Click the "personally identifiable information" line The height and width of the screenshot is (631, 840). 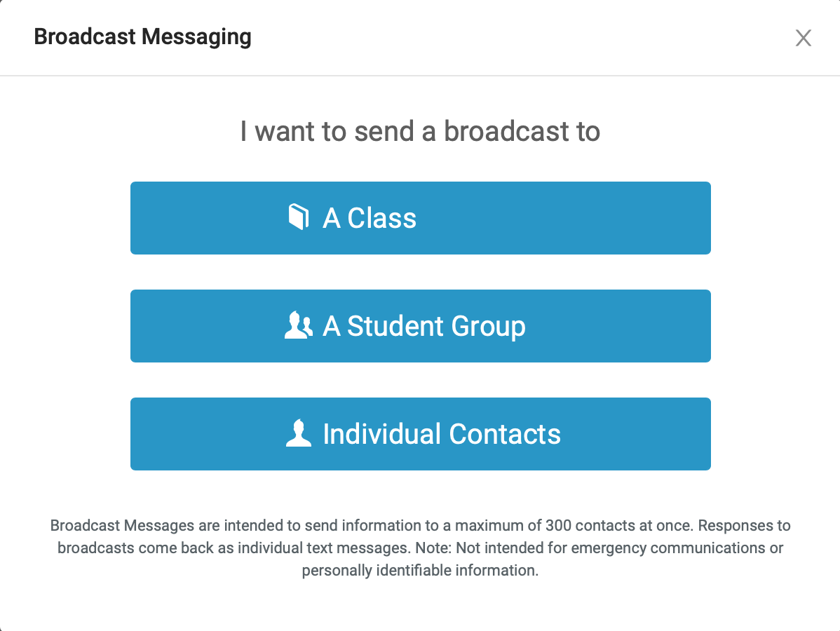point(420,570)
